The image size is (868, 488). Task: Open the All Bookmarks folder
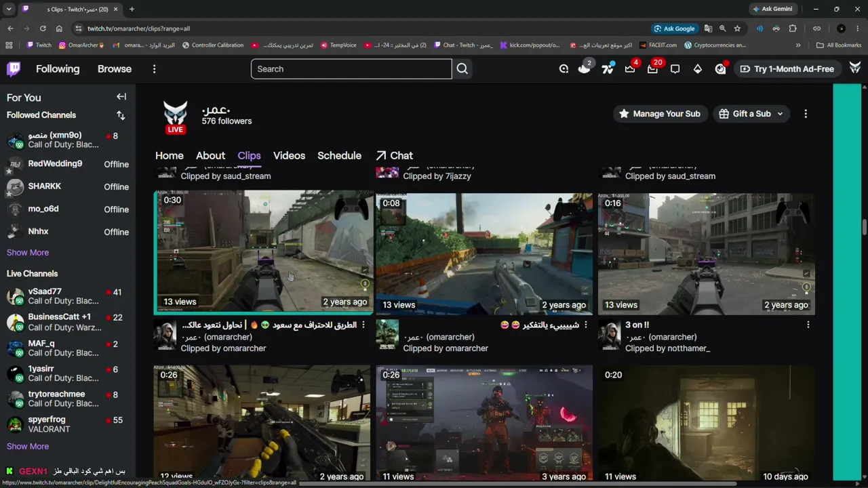tap(839, 45)
